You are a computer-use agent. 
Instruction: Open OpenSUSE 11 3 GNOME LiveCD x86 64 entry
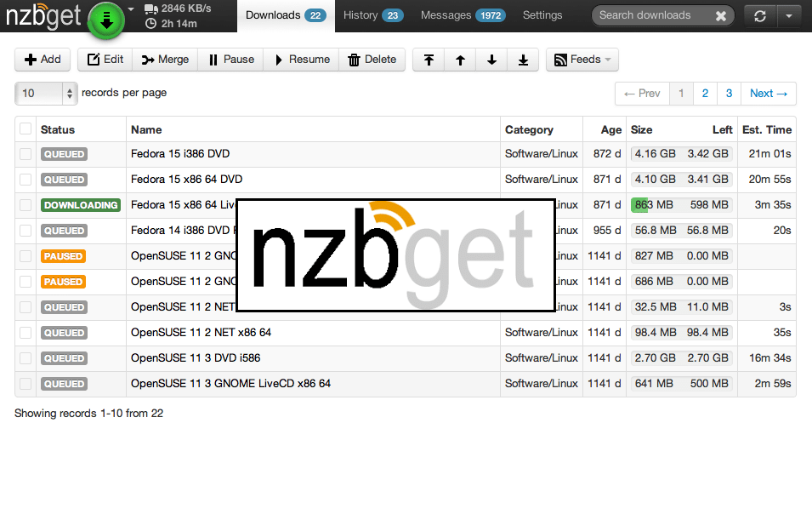230,384
